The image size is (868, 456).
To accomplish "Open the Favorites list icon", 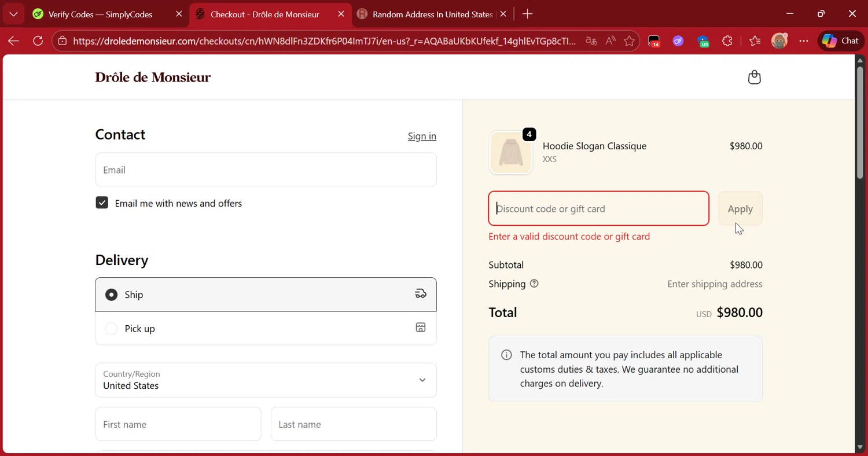I will (755, 41).
